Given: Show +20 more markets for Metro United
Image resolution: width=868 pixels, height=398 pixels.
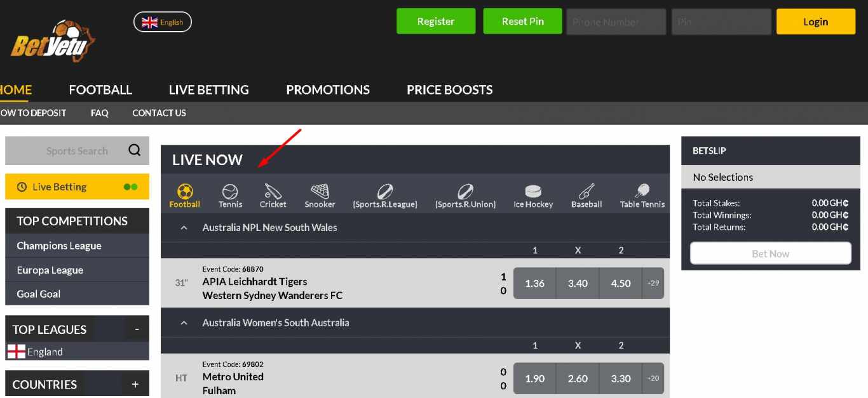Looking at the screenshot, I should [x=653, y=378].
